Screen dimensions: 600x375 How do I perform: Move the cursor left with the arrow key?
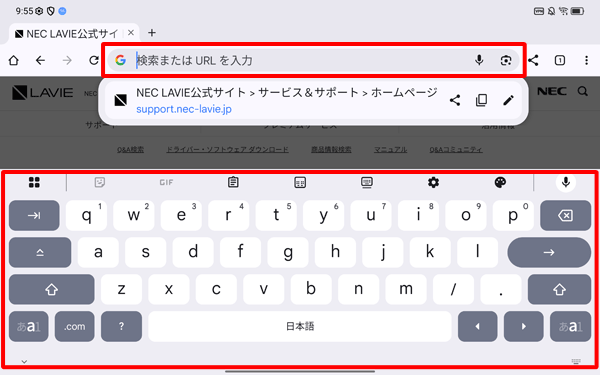[478, 326]
